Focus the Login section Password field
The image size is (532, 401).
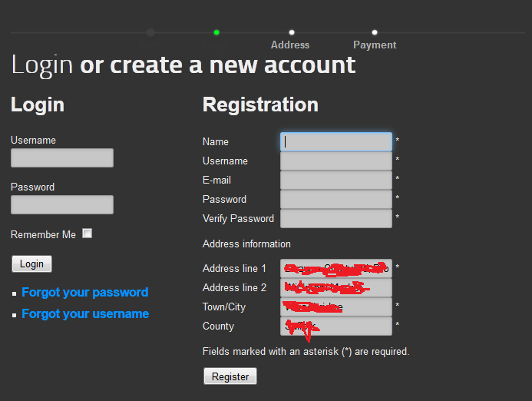pos(62,204)
